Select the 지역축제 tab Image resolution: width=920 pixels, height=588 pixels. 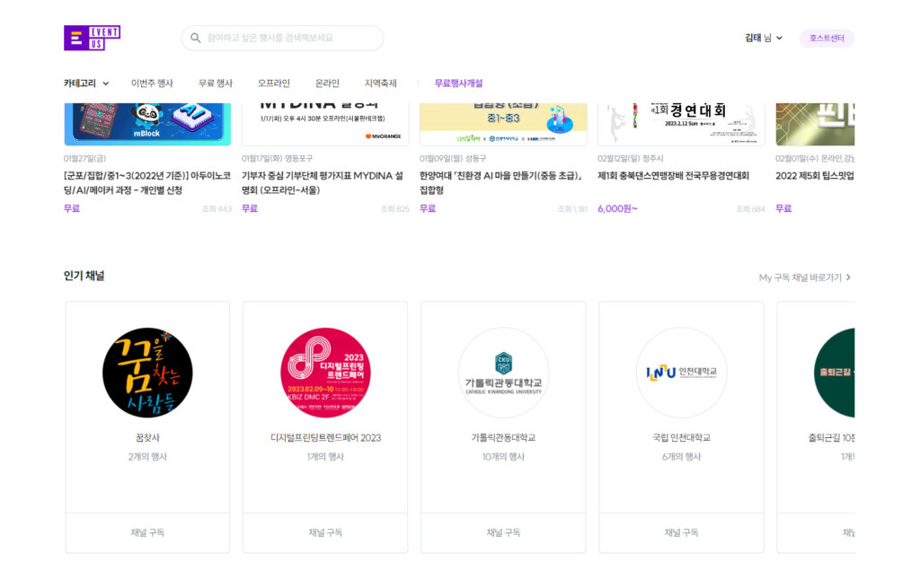click(381, 83)
